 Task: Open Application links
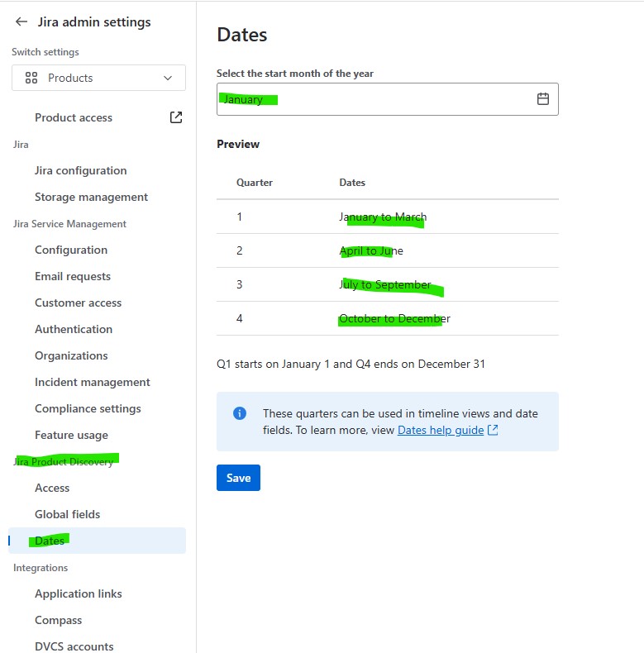click(79, 593)
